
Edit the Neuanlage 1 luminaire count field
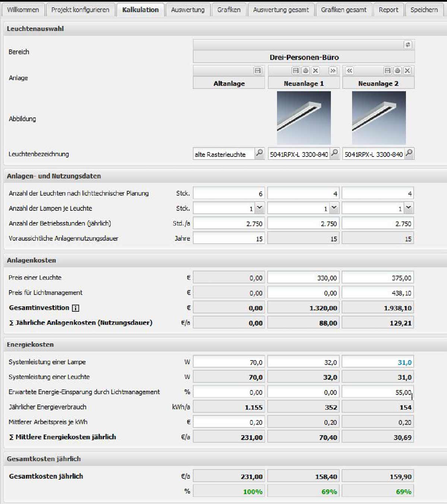303,193
